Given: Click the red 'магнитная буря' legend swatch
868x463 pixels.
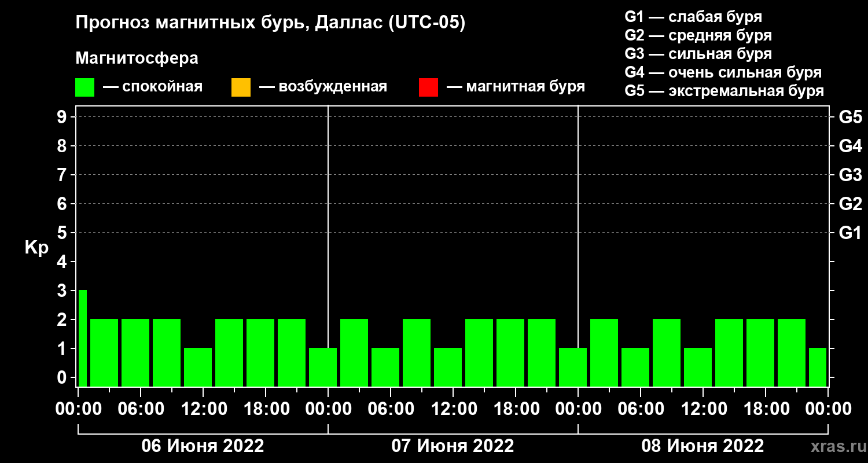Looking at the screenshot, I should click(x=428, y=87).
